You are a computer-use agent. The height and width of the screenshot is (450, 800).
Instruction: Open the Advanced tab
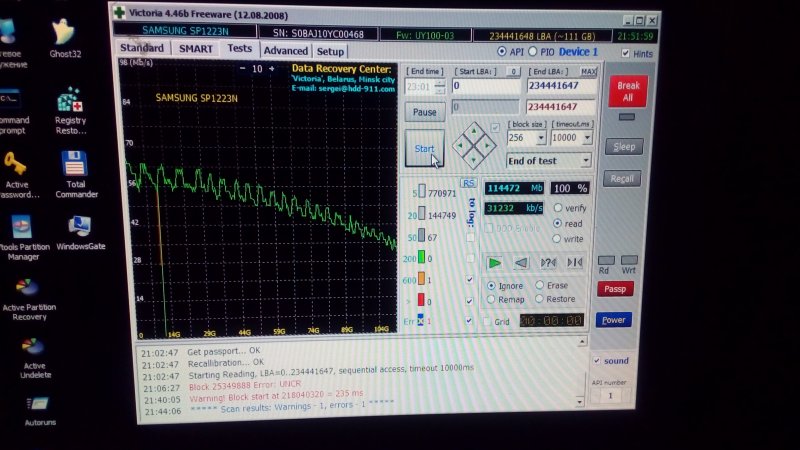(x=286, y=50)
